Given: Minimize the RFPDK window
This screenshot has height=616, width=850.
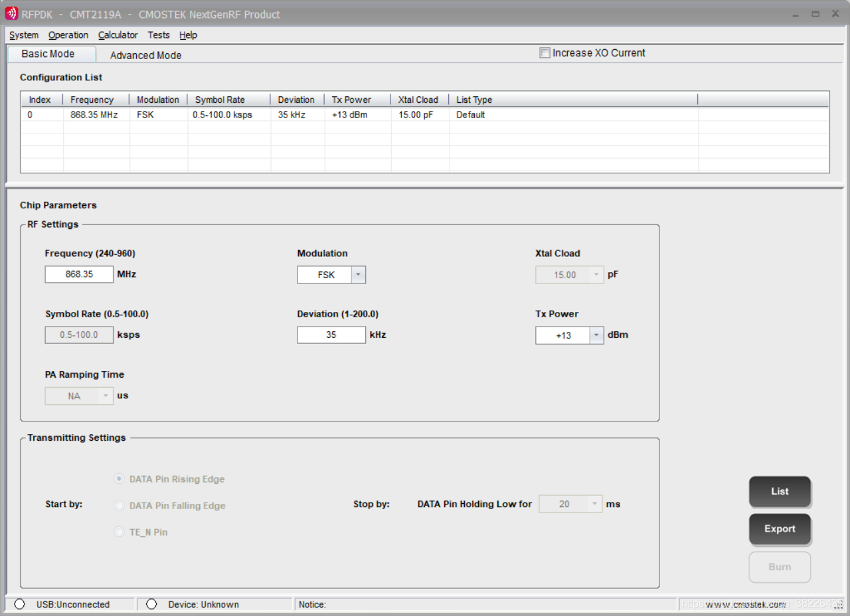Looking at the screenshot, I should pos(796,14).
